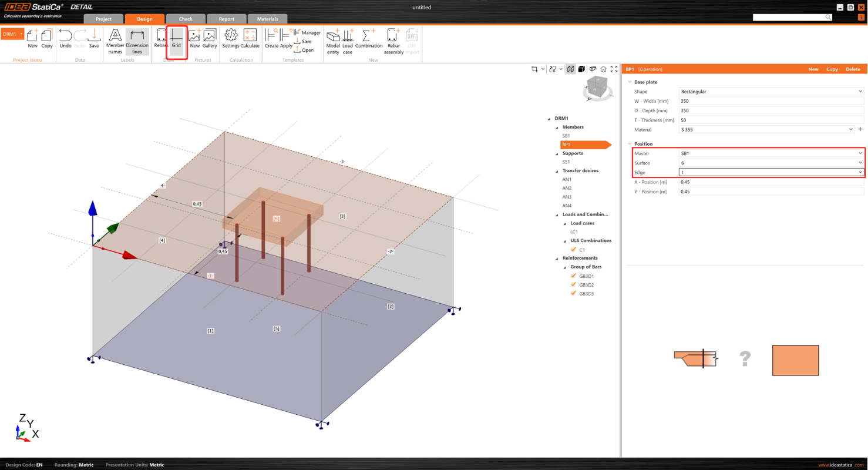Disable the GB3D1 bars group checkbox

[574, 276]
